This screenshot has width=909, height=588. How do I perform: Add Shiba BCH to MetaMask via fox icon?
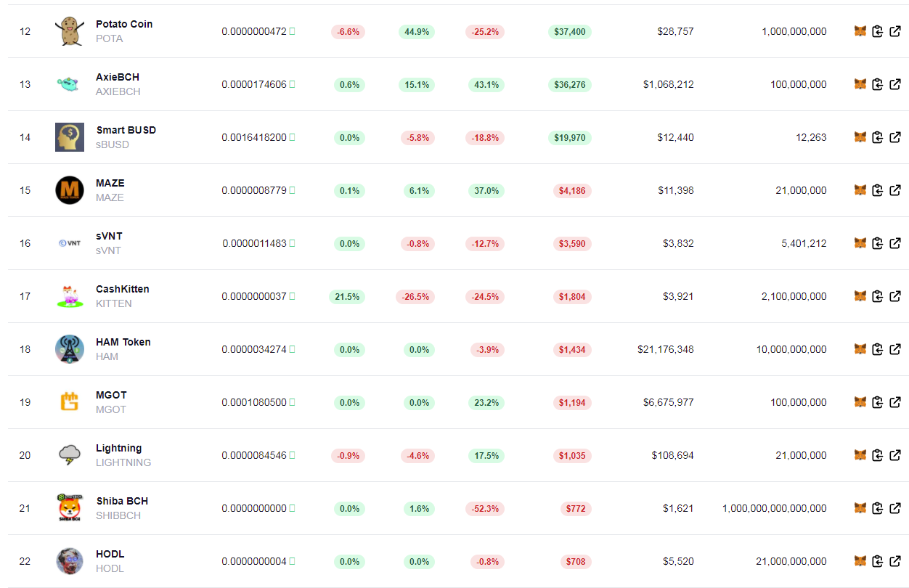tap(860, 508)
